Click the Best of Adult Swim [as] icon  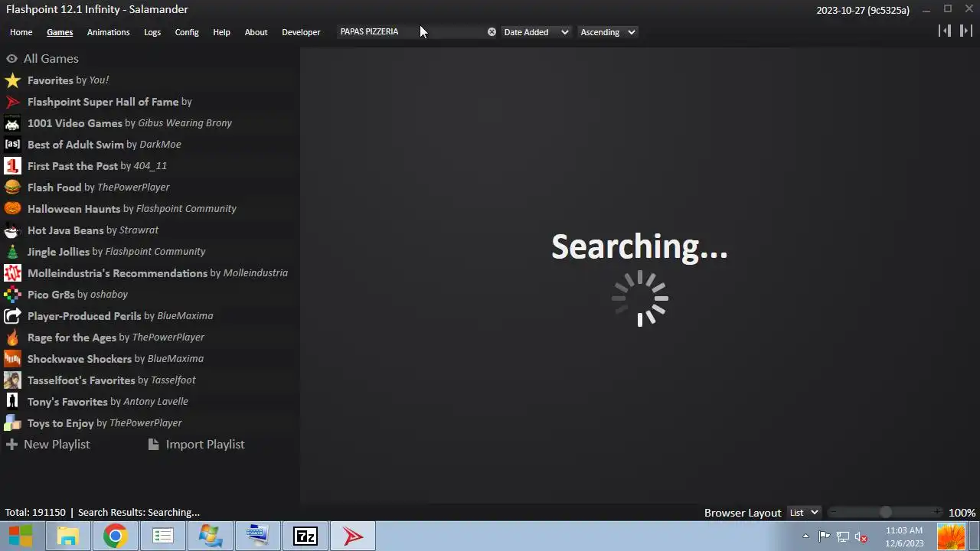tap(12, 145)
